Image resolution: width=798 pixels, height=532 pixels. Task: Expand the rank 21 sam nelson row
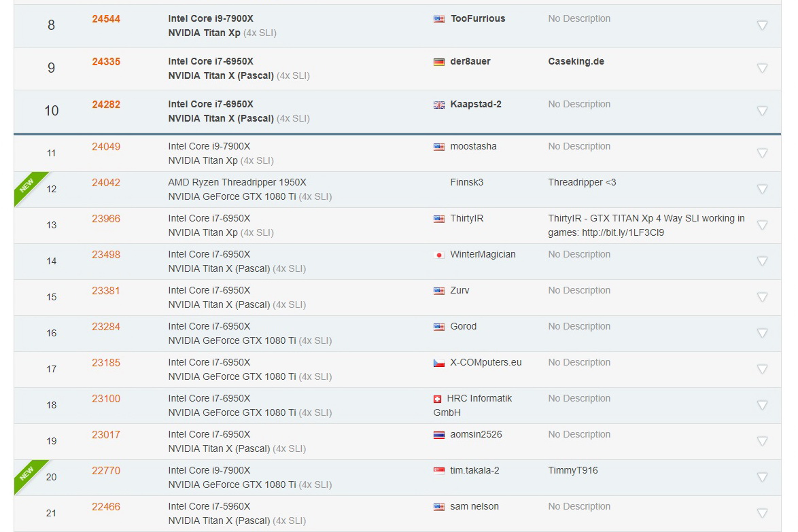(762, 513)
